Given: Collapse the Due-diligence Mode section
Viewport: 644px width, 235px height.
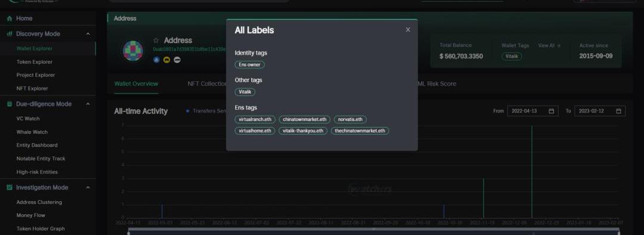Looking at the screenshot, I should coord(88,104).
